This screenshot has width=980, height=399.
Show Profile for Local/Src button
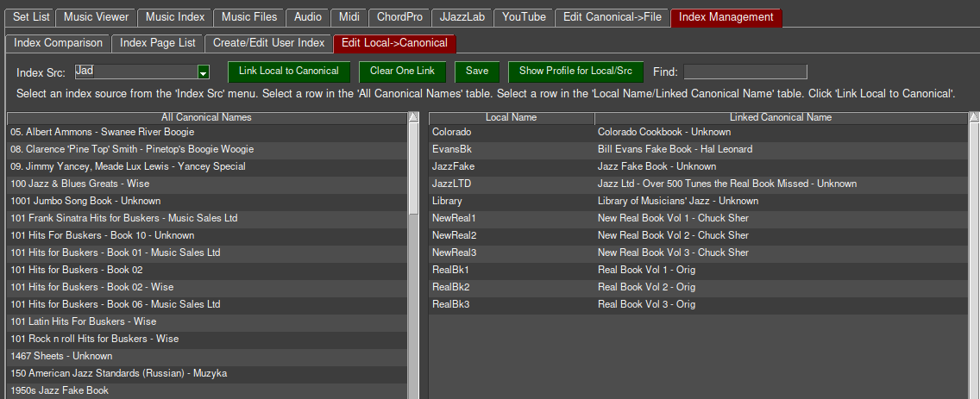click(575, 72)
